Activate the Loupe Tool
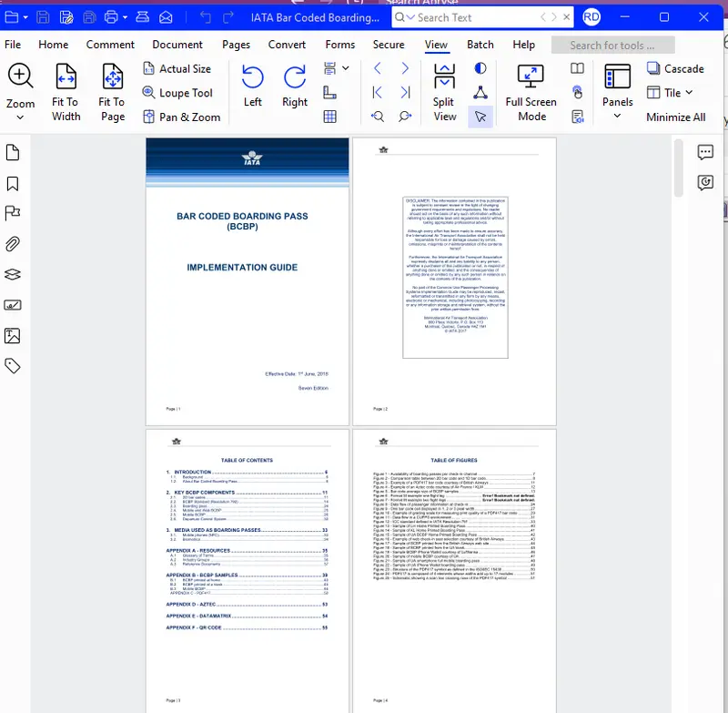The width and height of the screenshot is (728, 713). [177, 93]
